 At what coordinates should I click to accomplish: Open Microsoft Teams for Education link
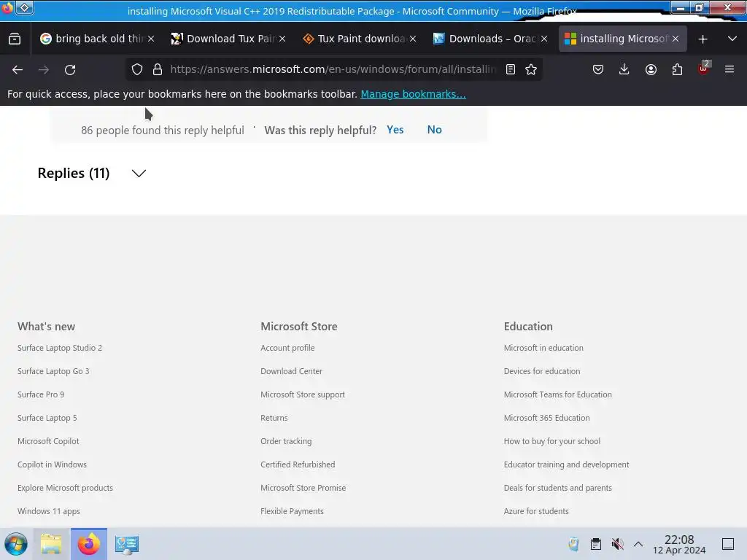pyautogui.click(x=558, y=394)
